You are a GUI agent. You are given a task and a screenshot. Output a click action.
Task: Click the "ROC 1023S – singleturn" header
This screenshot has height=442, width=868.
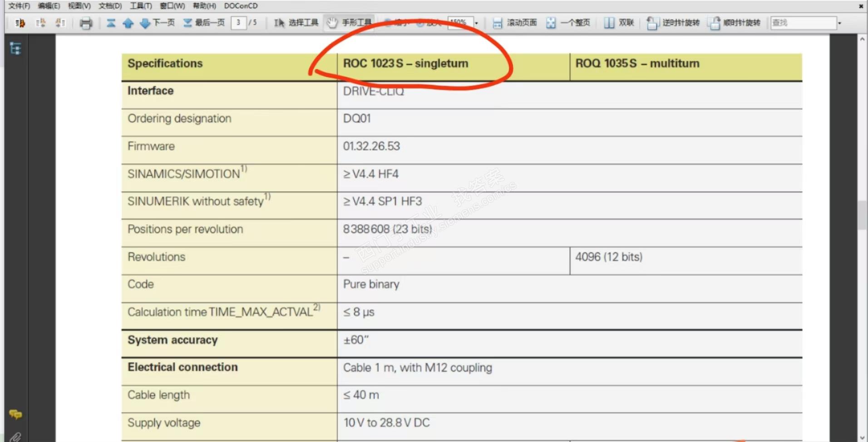405,64
